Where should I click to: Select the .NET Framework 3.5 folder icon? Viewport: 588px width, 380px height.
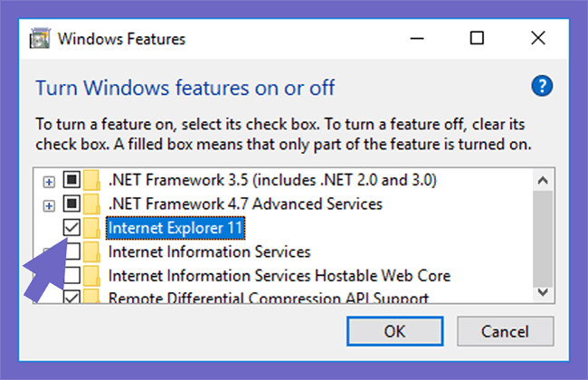[x=91, y=180]
